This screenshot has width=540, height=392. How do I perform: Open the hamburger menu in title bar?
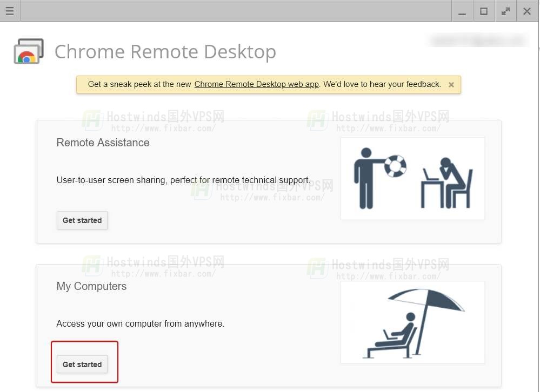click(x=10, y=11)
